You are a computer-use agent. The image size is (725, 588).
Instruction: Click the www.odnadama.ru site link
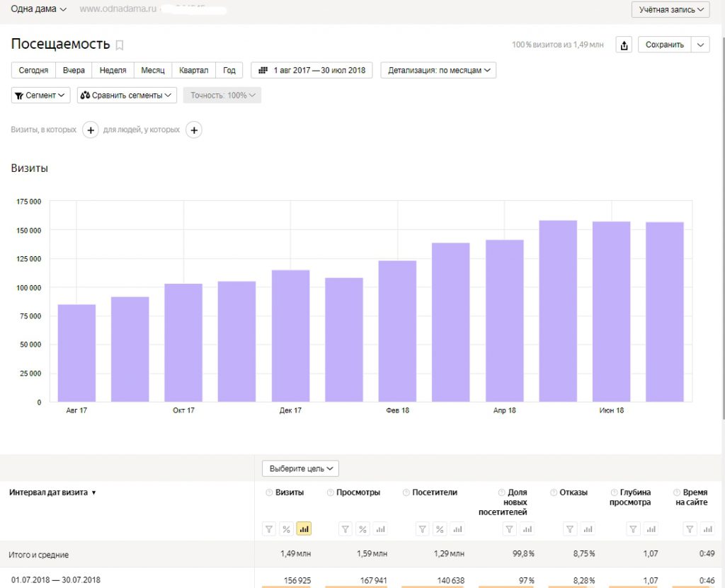[118, 8]
